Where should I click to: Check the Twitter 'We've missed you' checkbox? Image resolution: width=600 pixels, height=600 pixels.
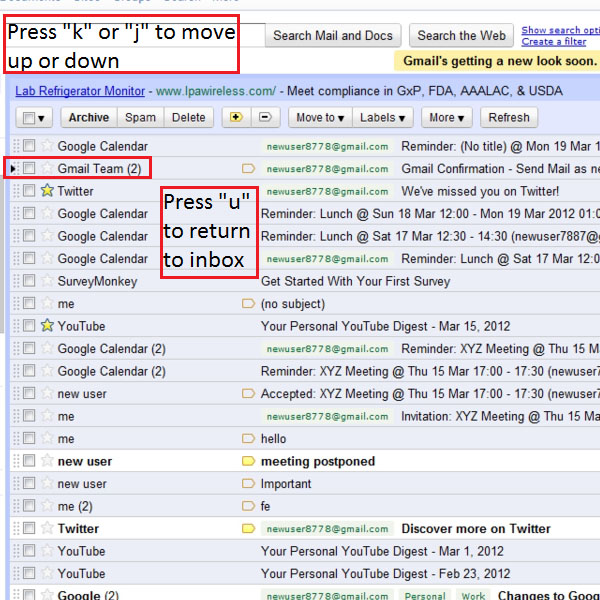click(x=29, y=190)
